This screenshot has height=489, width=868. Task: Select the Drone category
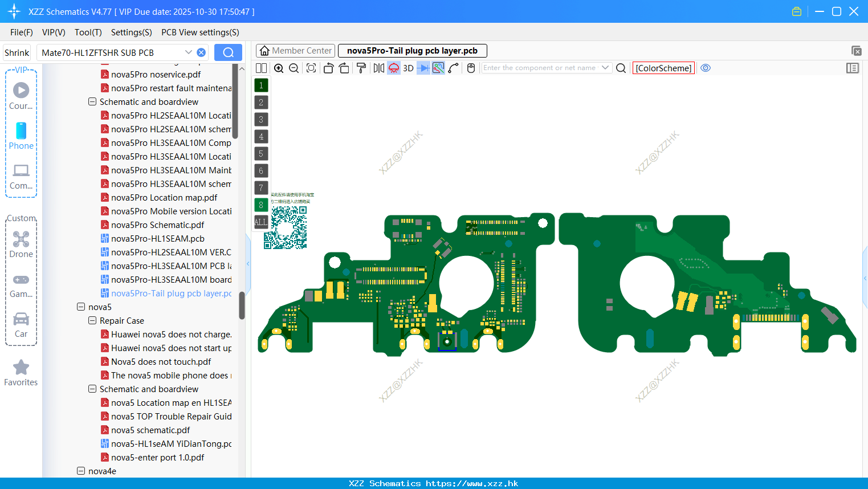pos(21,244)
